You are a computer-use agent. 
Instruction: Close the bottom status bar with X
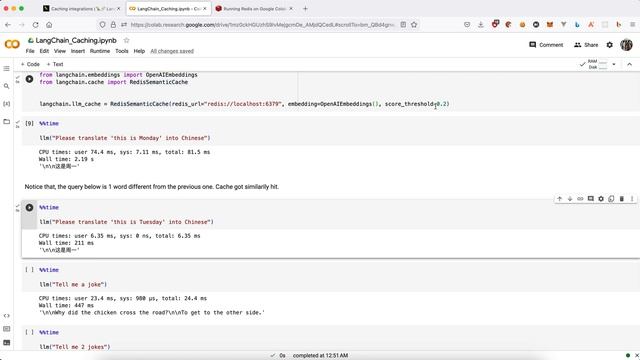pos(636,356)
